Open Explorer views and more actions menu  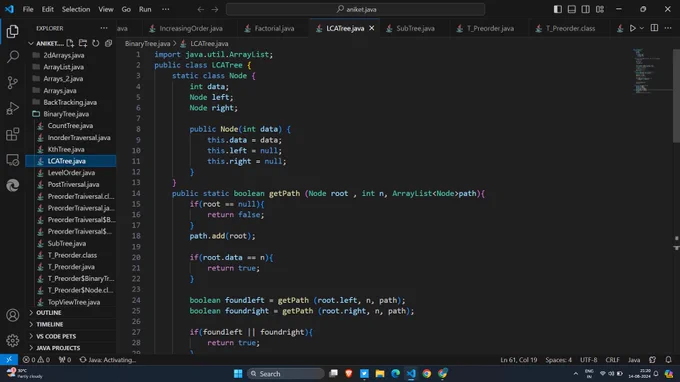(104, 28)
